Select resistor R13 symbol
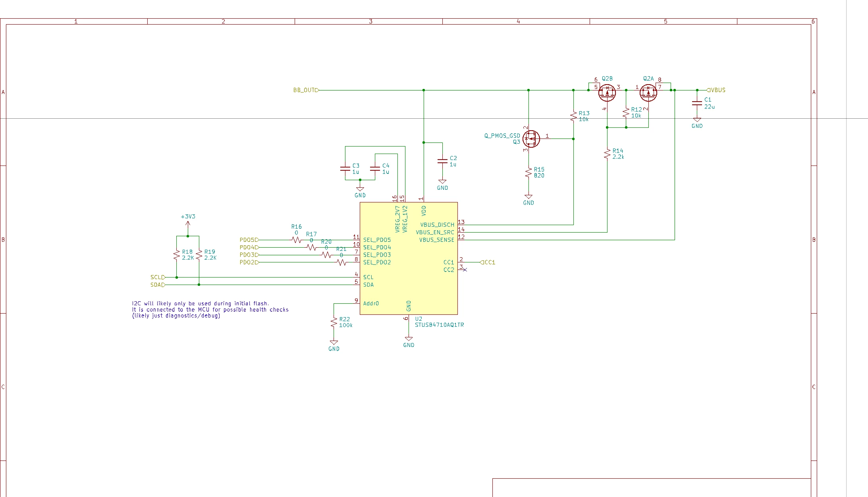The image size is (868, 497). point(573,116)
